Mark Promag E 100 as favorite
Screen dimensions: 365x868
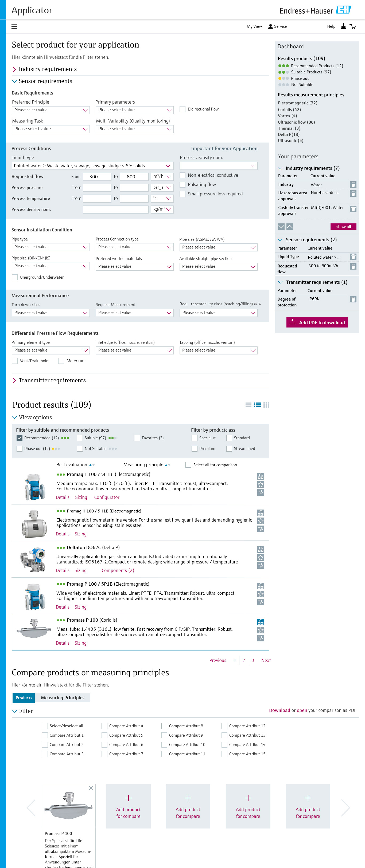(x=261, y=484)
